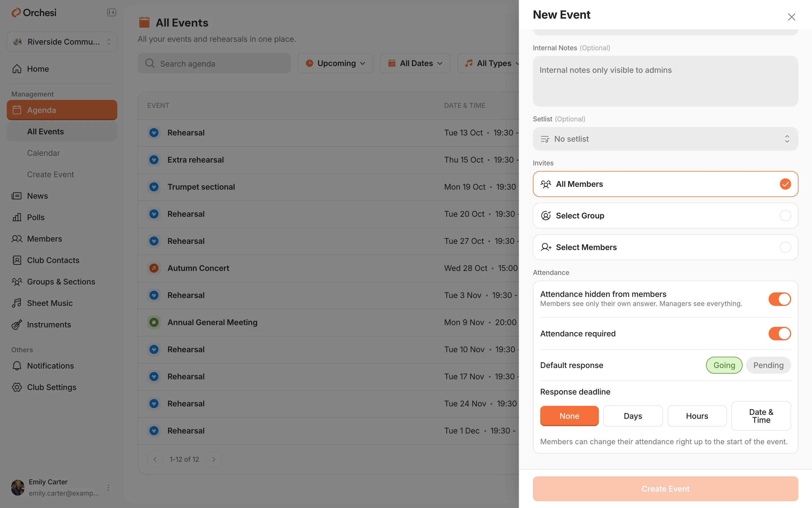
Task: Open the Sheet Music menu item
Action: coord(62,303)
